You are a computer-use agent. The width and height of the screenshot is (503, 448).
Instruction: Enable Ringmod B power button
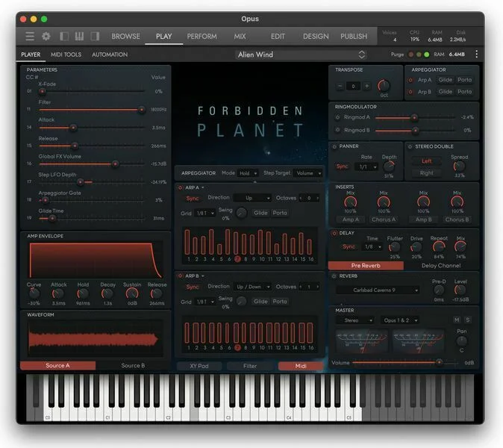point(337,130)
